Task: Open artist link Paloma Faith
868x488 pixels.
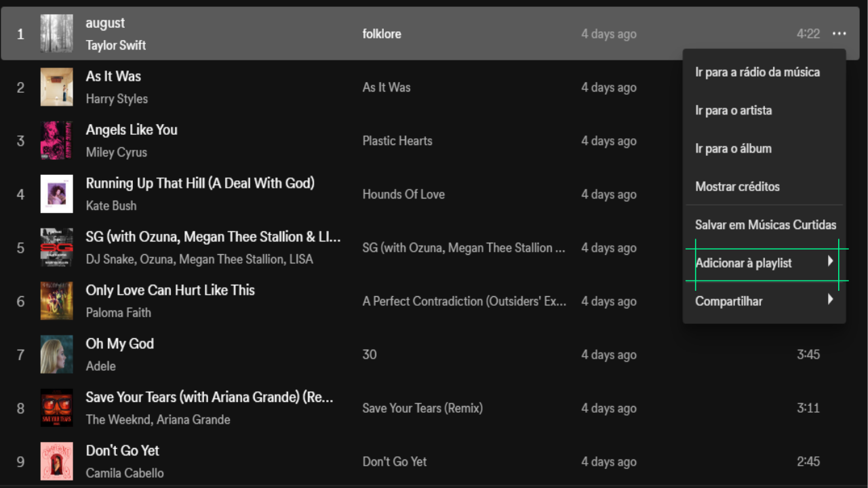Action: tap(119, 312)
